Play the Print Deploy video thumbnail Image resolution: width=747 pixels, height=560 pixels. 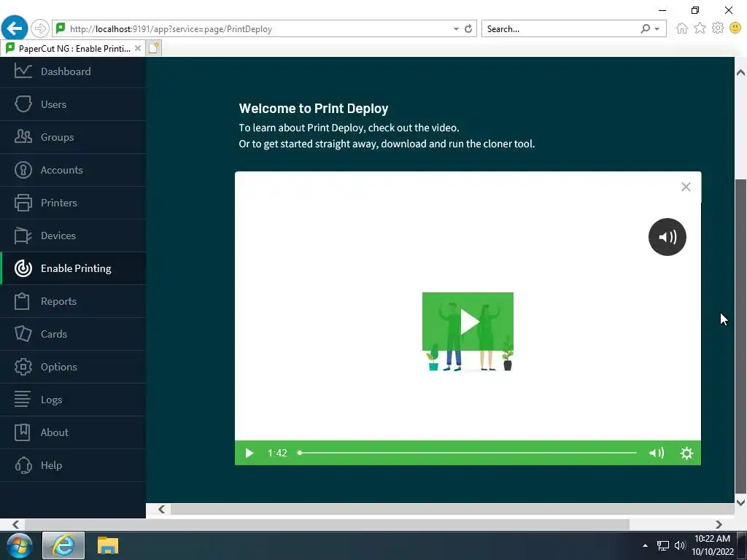(x=468, y=322)
